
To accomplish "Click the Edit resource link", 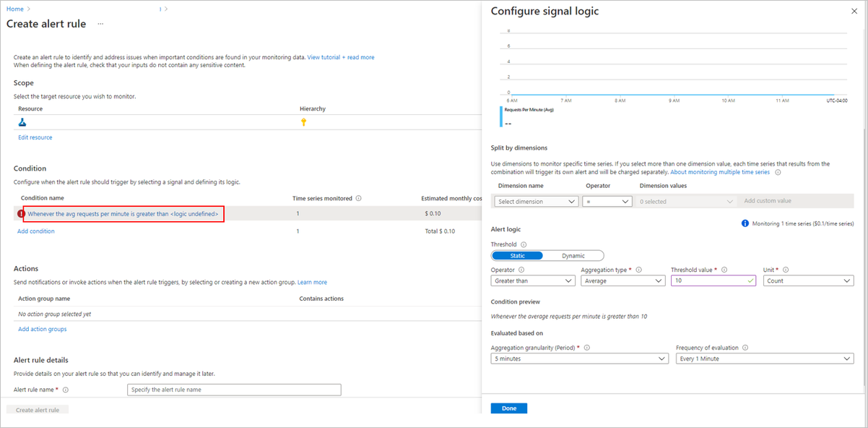I will [x=35, y=137].
